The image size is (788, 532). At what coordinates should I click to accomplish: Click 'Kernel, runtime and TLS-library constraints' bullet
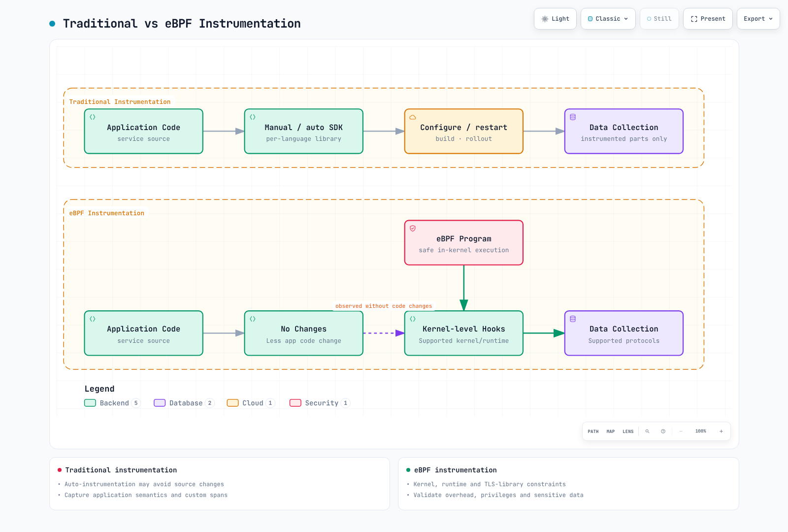[490, 485]
